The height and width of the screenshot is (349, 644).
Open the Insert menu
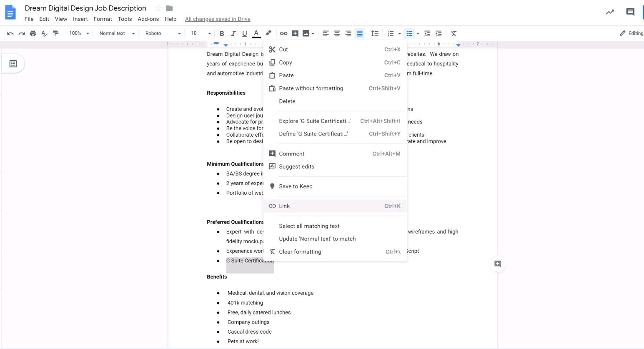click(80, 19)
